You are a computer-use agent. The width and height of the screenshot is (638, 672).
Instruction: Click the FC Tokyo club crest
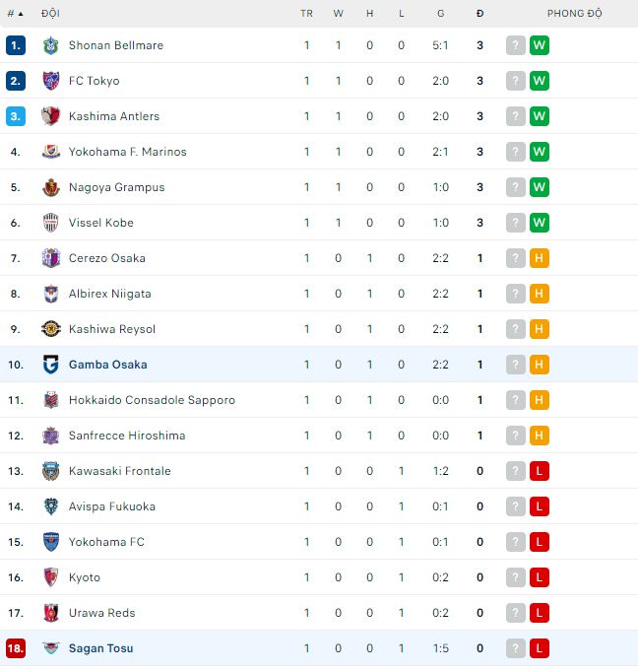pyautogui.click(x=51, y=81)
